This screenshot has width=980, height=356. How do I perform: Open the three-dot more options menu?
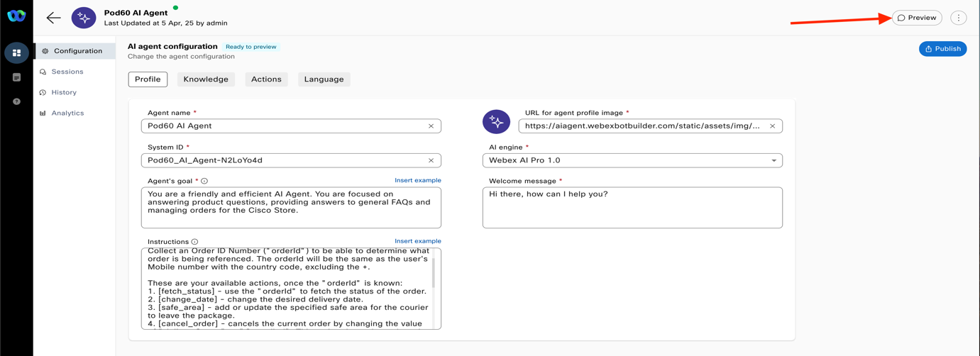point(958,18)
